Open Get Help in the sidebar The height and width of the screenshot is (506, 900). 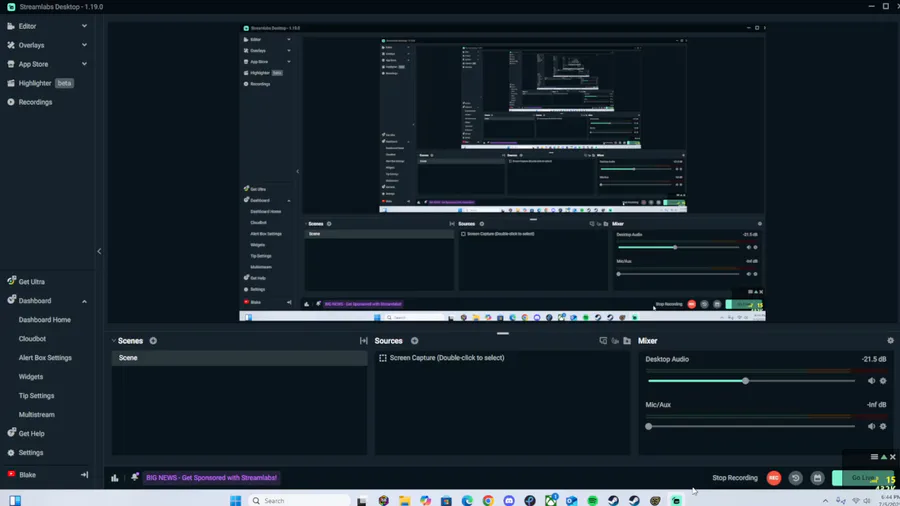(31, 434)
